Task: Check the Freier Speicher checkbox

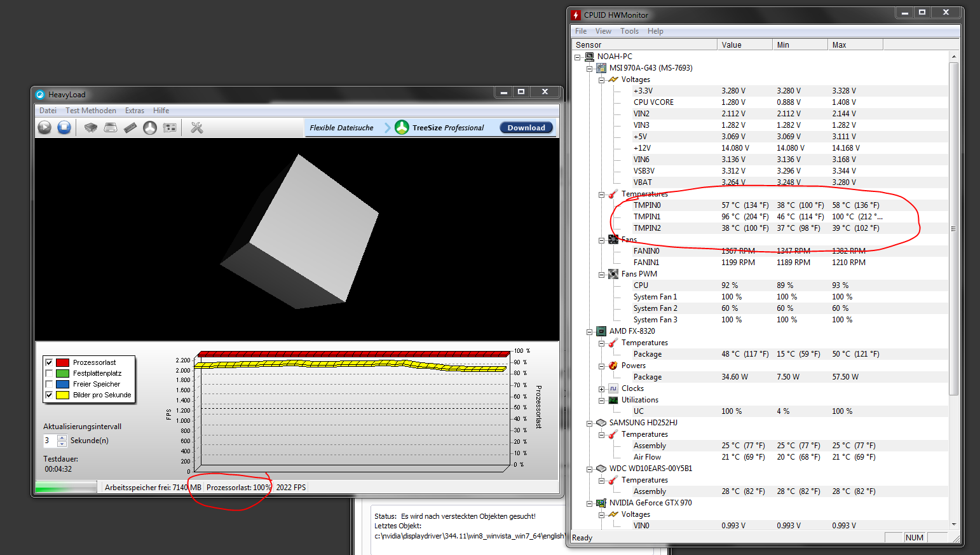Action: (49, 384)
